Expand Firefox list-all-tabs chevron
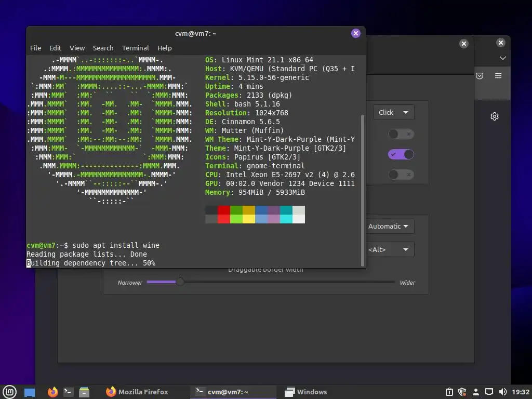532x399 pixels. click(503, 58)
